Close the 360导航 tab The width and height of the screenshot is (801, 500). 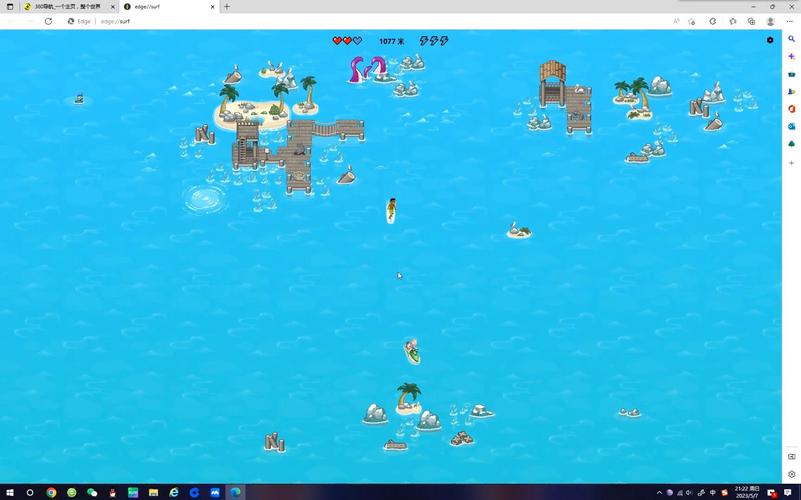coord(112,7)
